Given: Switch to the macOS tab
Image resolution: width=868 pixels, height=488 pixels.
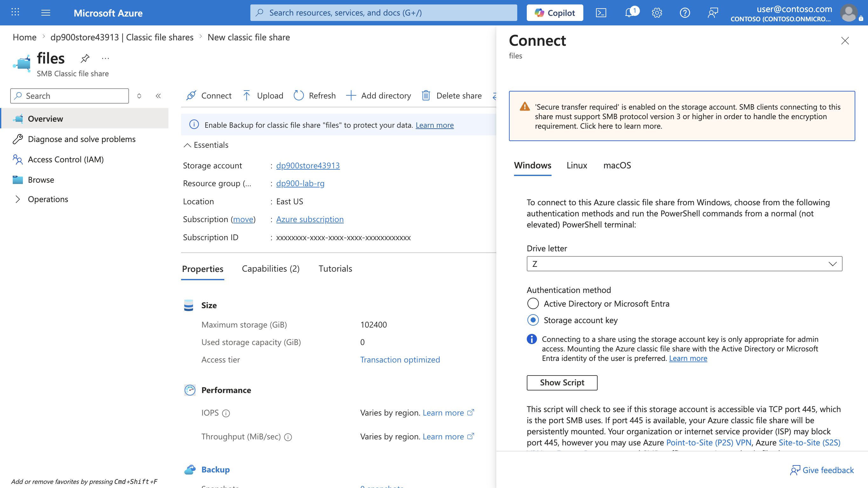Looking at the screenshot, I should pos(617,165).
